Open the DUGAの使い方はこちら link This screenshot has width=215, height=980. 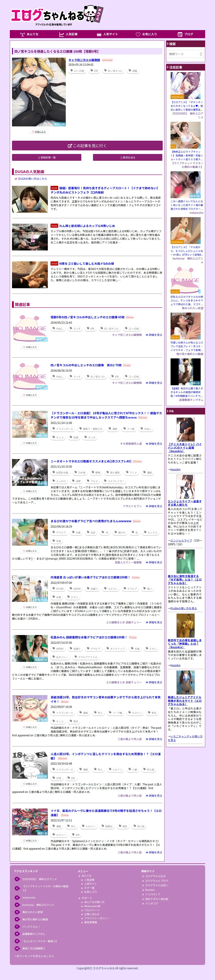(x=33, y=178)
